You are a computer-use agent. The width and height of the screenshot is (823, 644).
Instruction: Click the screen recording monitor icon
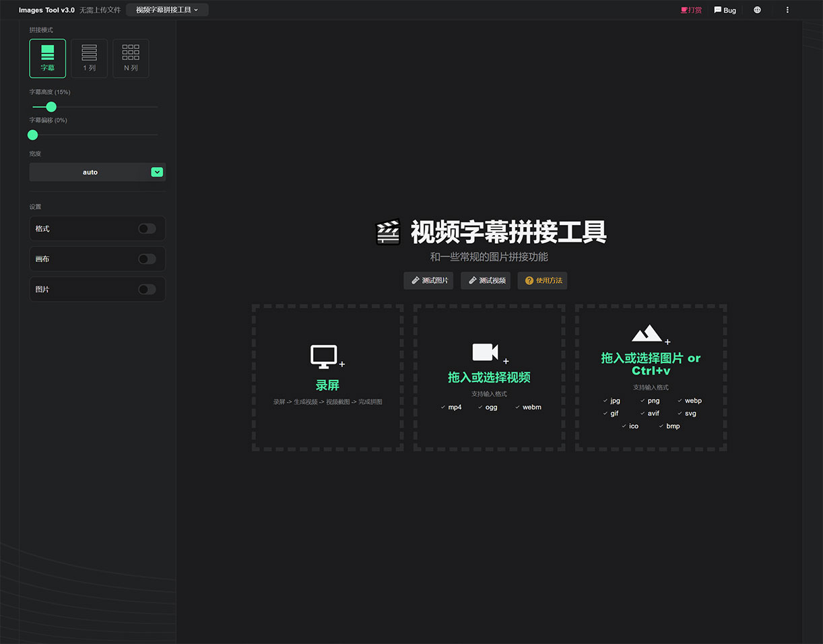click(324, 356)
